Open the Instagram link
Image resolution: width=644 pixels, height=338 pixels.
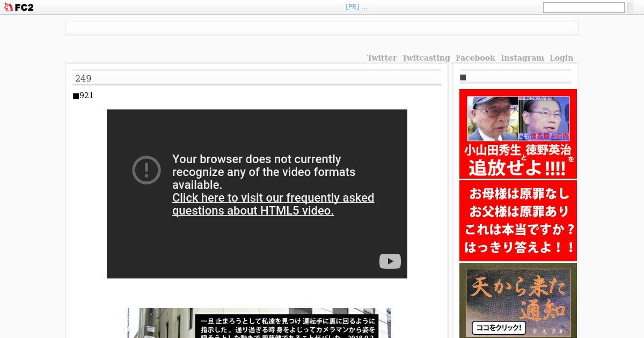pyautogui.click(x=522, y=58)
